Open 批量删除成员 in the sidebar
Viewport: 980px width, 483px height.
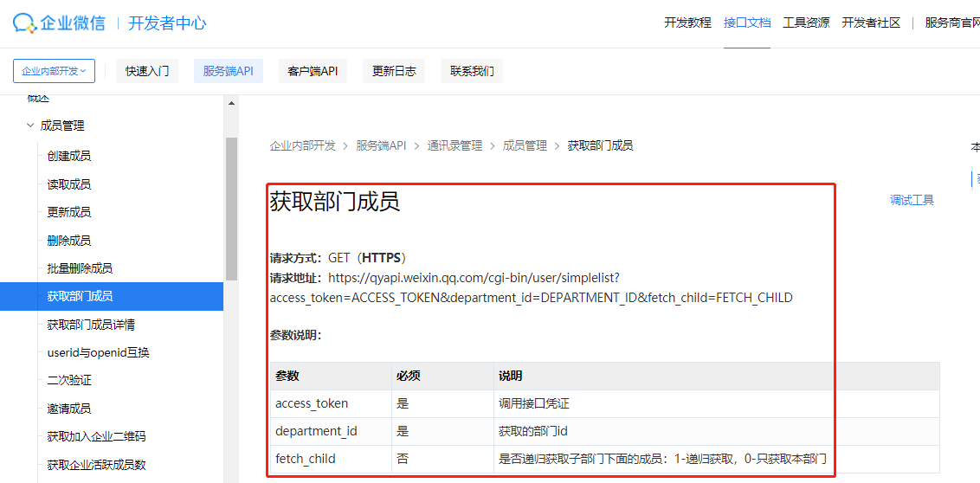pyautogui.click(x=80, y=268)
